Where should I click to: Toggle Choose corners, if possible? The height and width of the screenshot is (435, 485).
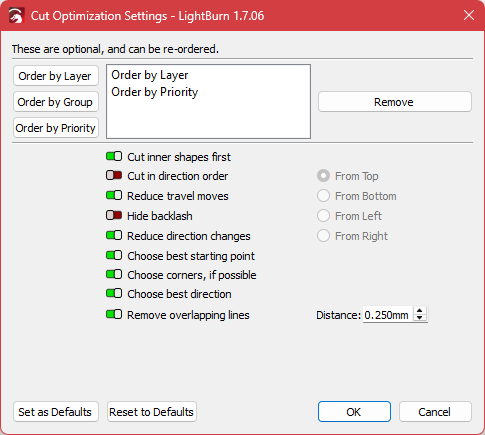[114, 274]
